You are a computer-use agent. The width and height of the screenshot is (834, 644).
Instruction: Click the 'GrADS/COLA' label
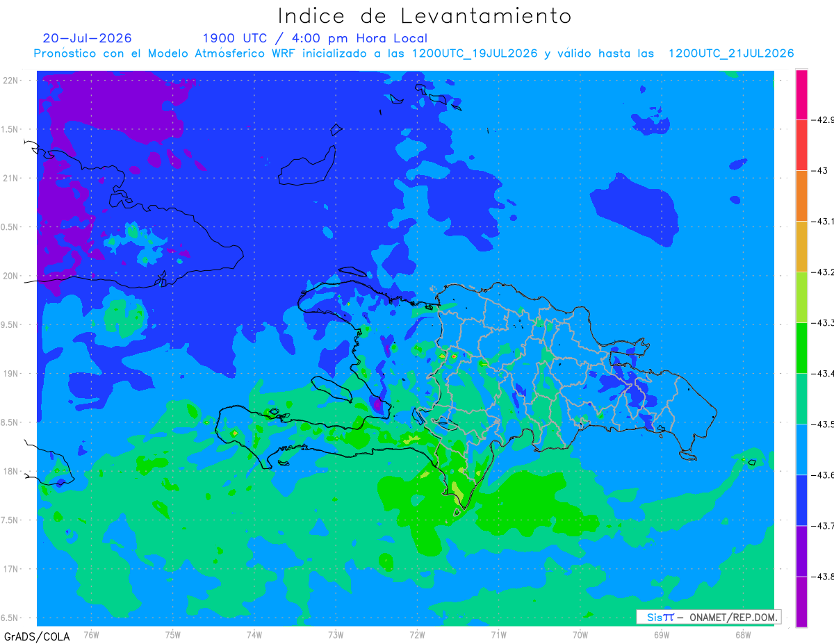point(37,636)
